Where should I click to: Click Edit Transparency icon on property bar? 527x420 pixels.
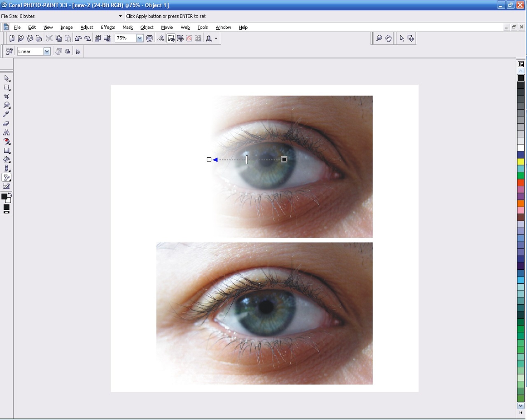[58, 51]
